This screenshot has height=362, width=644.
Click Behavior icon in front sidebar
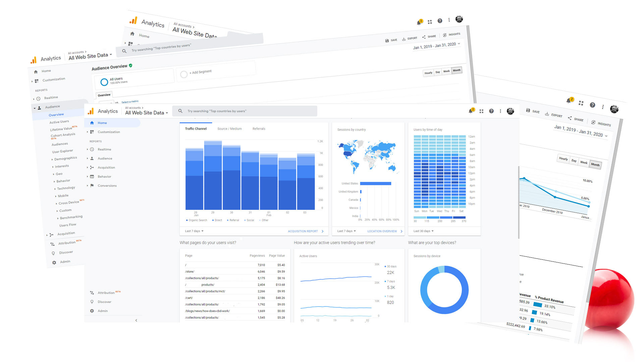coord(92,177)
